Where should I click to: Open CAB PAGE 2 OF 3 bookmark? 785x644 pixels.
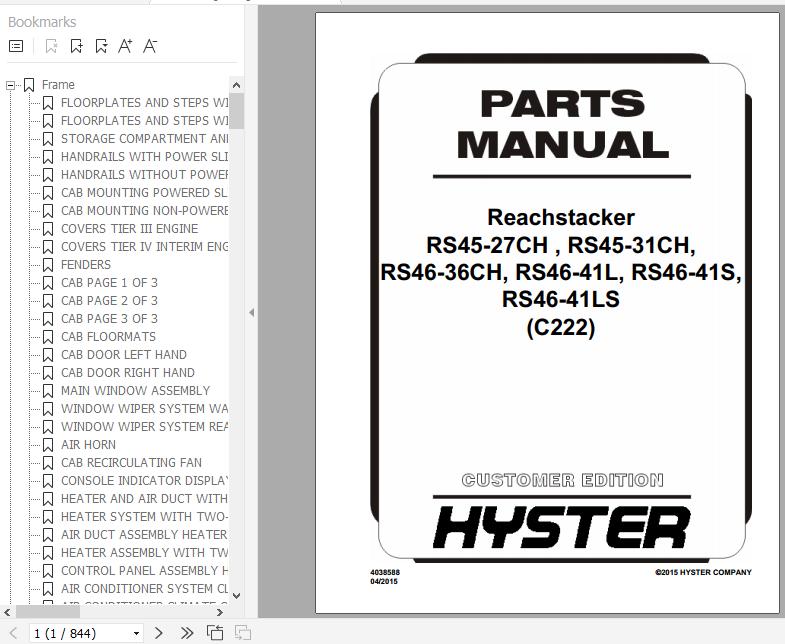pyautogui.click(x=109, y=301)
